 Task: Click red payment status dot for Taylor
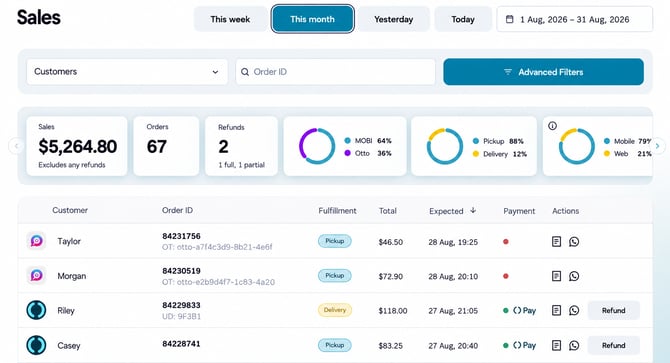coord(506,242)
